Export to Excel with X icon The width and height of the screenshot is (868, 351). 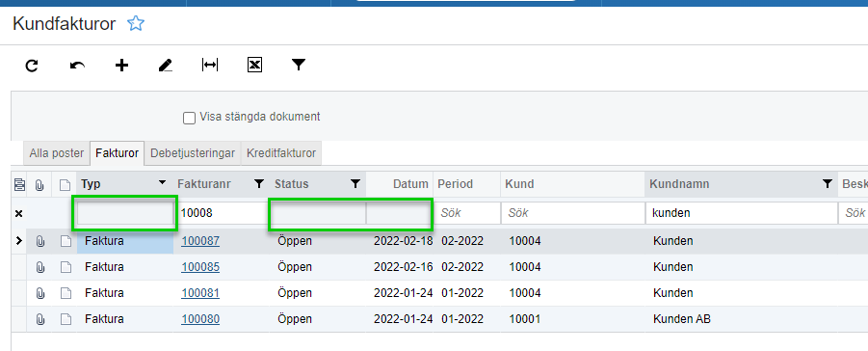[x=254, y=66]
